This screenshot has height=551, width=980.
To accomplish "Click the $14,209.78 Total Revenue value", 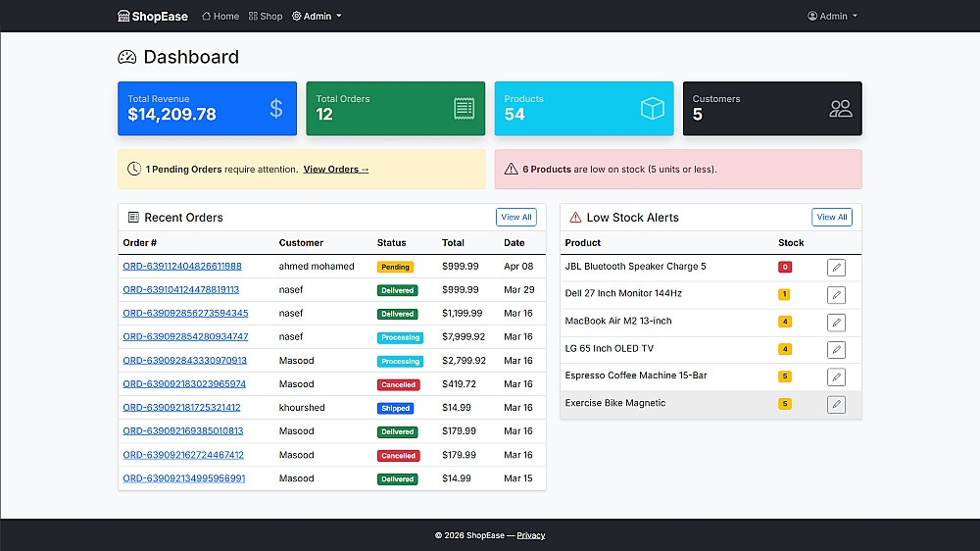I will point(171,115).
